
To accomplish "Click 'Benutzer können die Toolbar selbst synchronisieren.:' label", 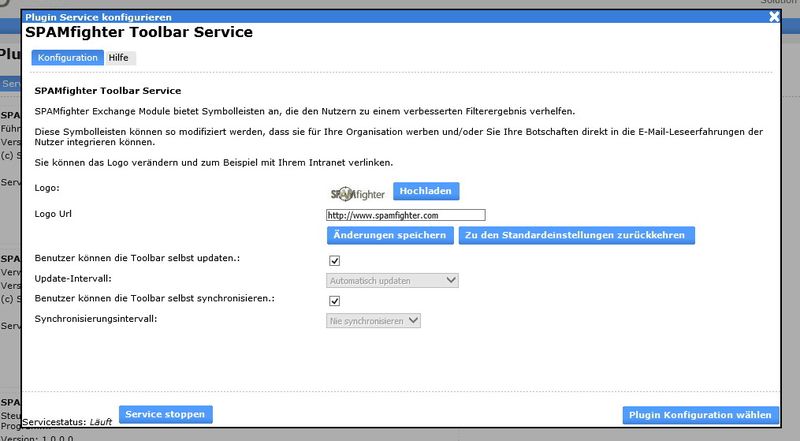I will click(155, 299).
